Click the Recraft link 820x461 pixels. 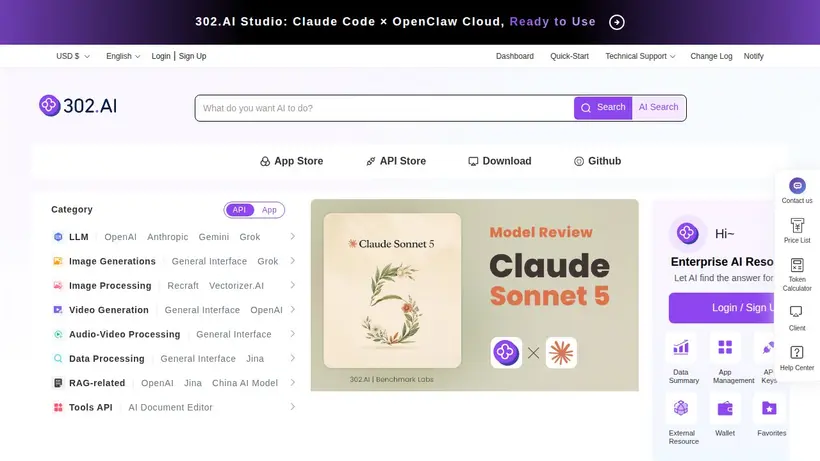point(183,285)
